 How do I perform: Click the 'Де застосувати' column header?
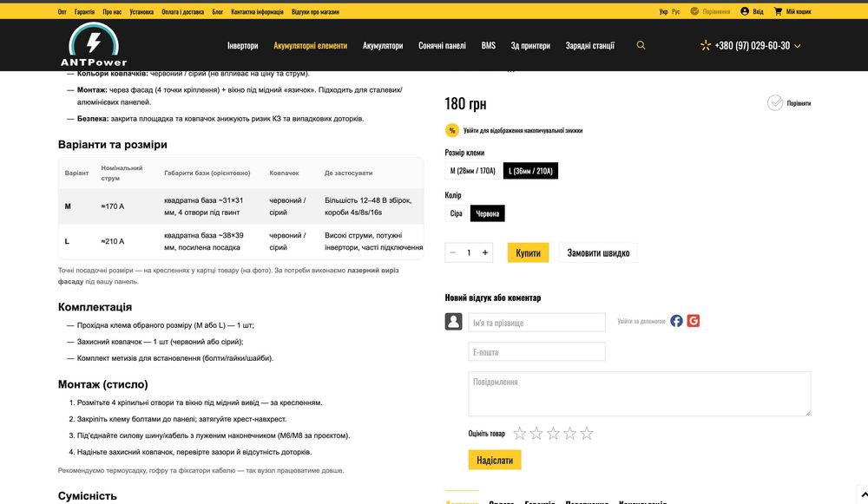[x=348, y=173]
